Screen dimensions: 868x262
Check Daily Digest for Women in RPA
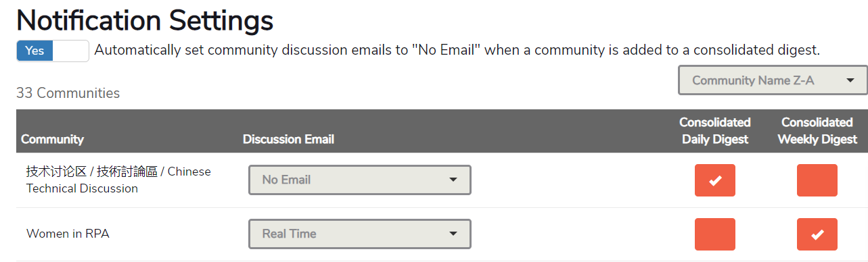pyautogui.click(x=715, y=234)
